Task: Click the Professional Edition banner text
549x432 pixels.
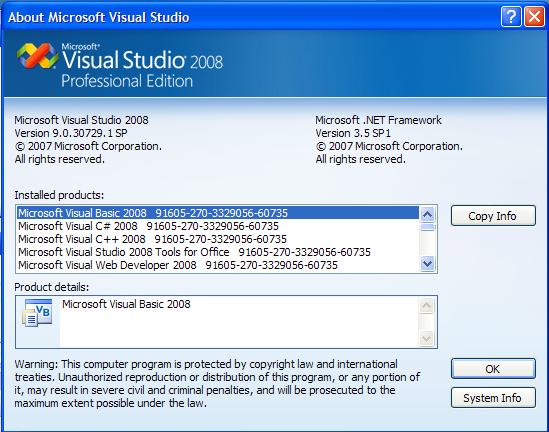Action: click(x=127, y=81)
